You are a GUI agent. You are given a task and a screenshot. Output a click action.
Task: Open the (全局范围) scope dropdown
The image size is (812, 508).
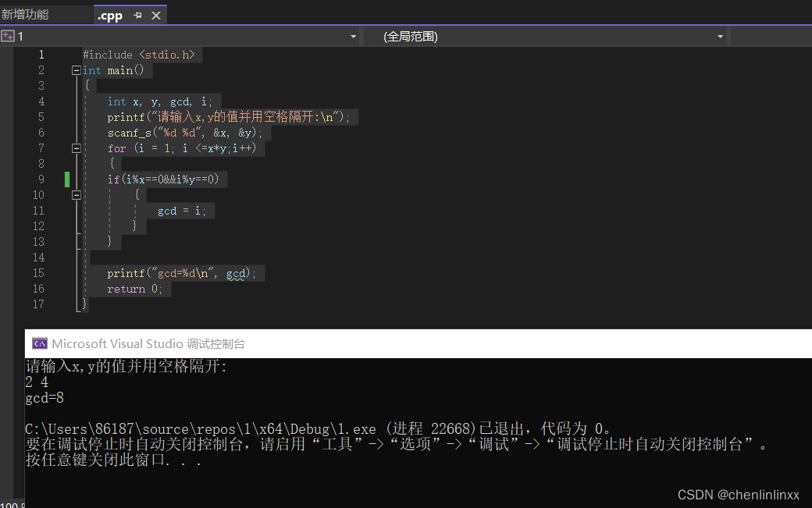[720, 37]
